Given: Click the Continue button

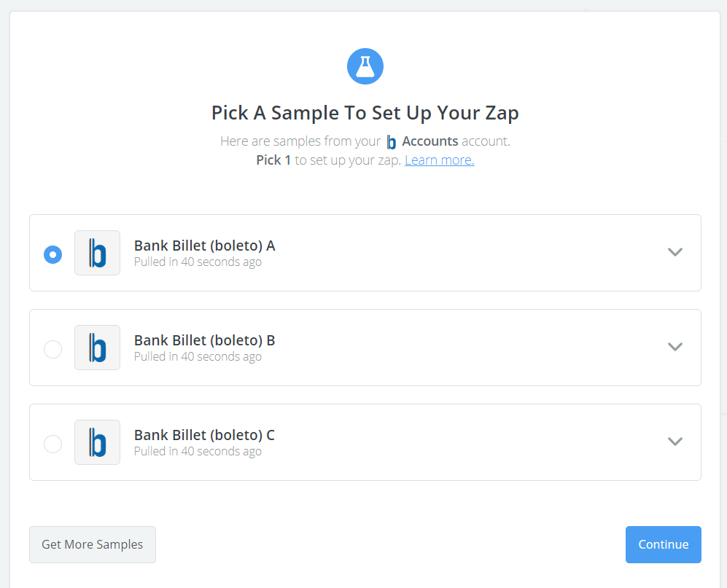Looking at the screenshot, I should (663, 544).
